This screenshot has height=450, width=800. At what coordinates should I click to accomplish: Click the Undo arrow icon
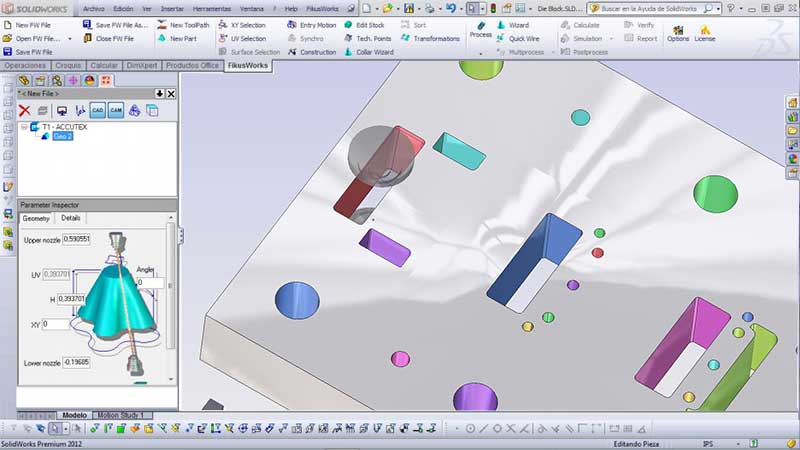click(x=451, y=9)
